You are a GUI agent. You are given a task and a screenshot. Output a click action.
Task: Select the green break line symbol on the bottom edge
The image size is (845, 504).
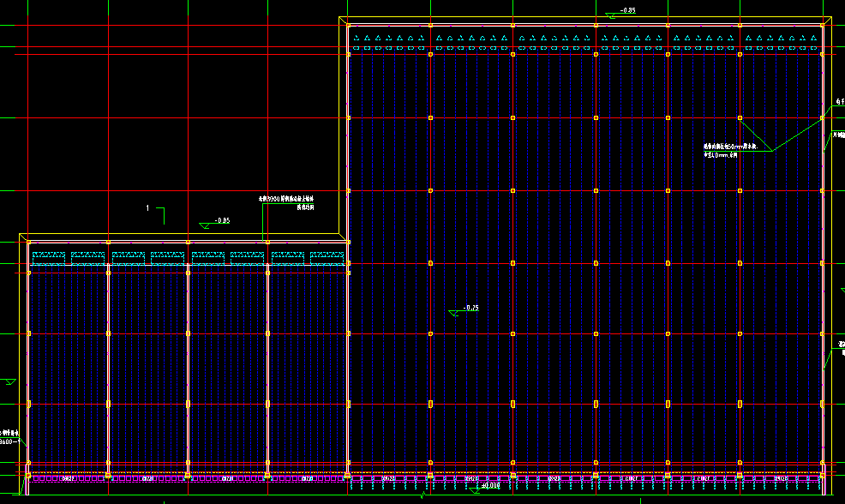423,495
